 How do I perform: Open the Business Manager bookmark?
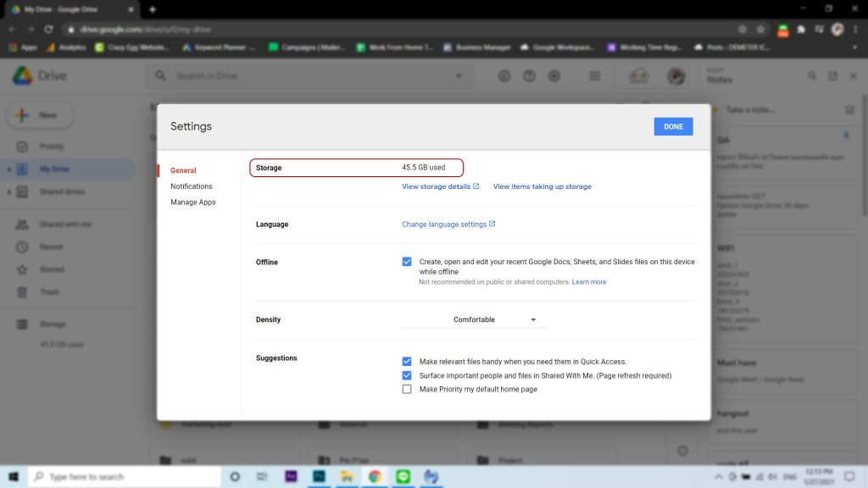tap(476, 47)
